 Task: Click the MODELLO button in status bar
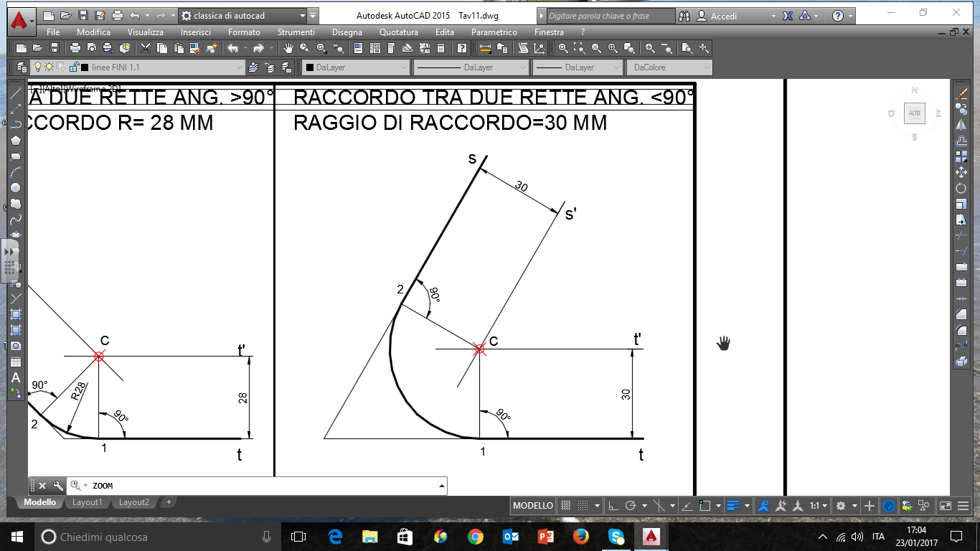532,506
